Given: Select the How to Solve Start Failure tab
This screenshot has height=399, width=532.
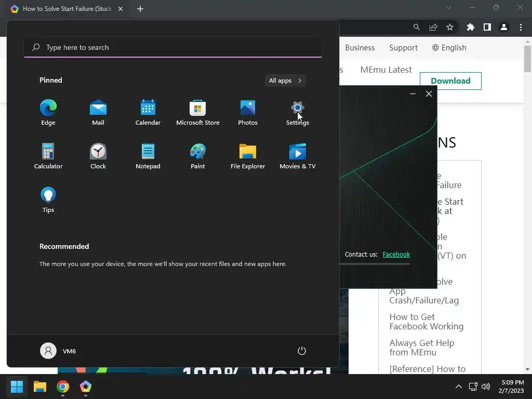Looking at the screenshot, I should click(x=67, y=9).
